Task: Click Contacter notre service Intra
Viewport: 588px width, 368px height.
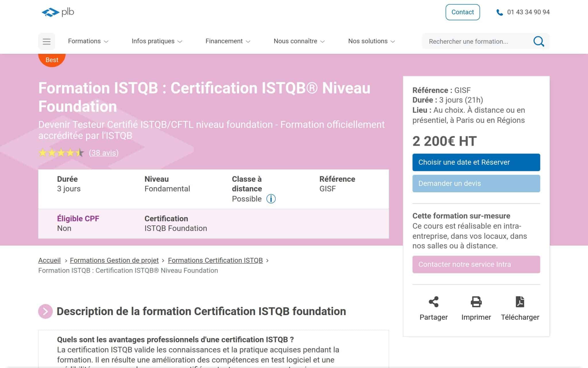Action: coord(476,264)
